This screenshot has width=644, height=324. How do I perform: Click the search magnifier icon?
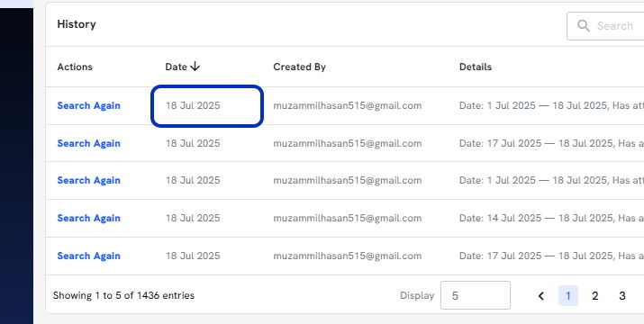click(584, 26)
